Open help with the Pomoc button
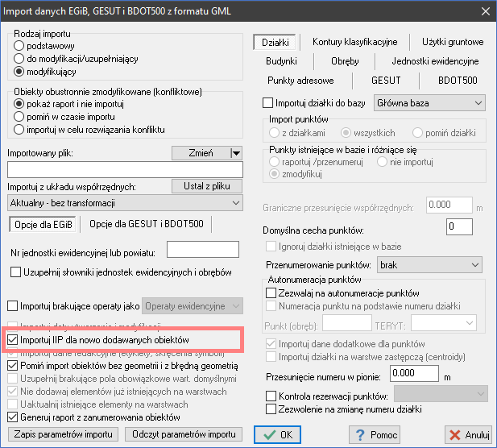The height and width of the screenshot is (448, 497). pos(375,435)
